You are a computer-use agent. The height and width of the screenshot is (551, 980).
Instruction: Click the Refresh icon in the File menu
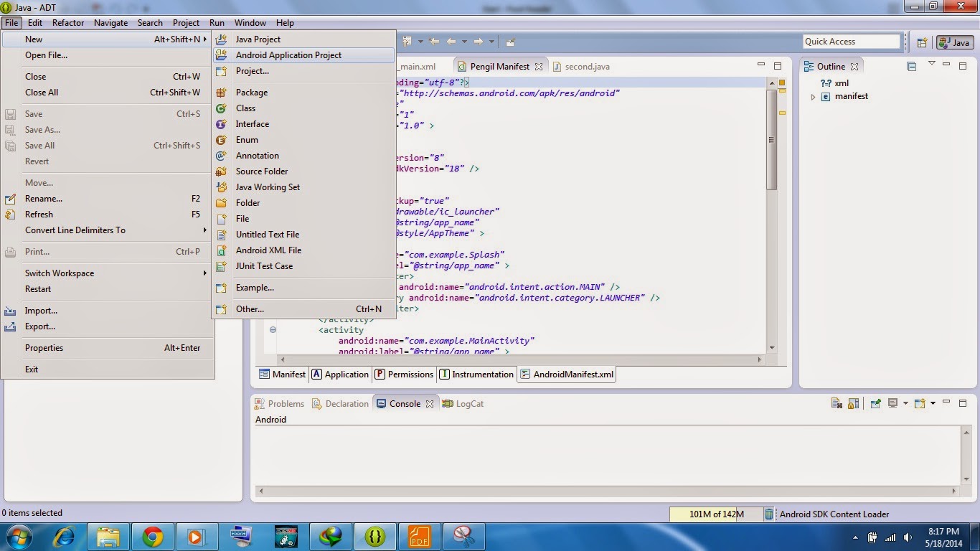point(10,215)
